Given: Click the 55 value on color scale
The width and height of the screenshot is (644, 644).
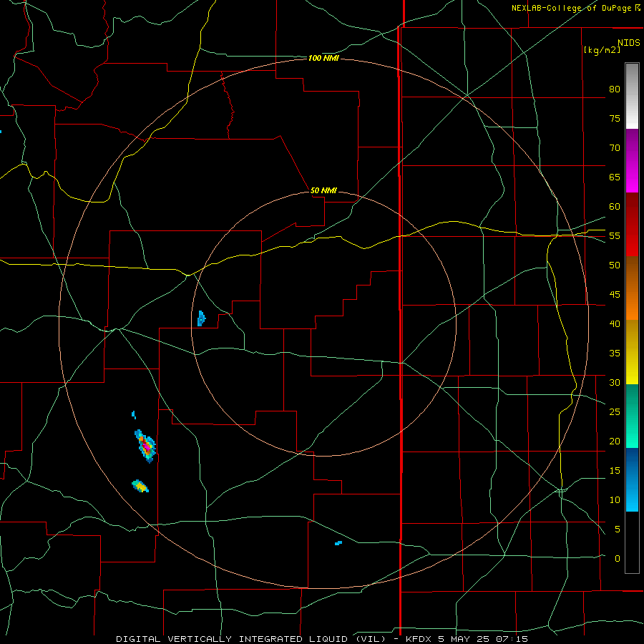Looking at the screenshot, I should [x=615, y=235].
